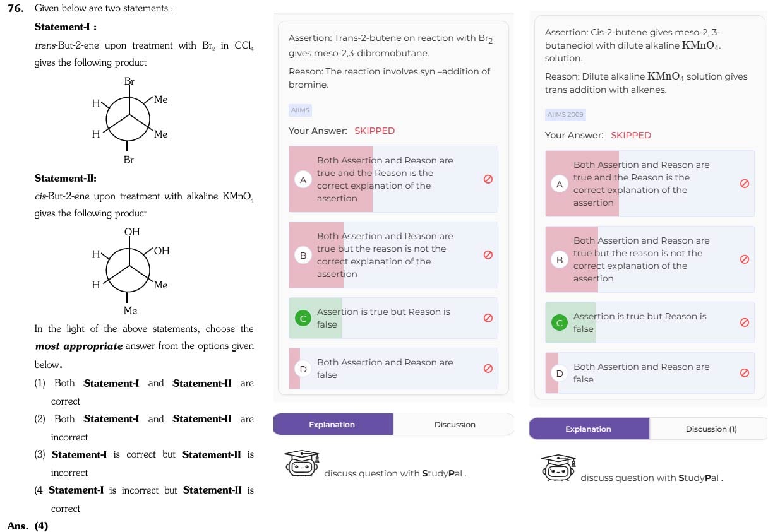The height and width of the screenshot is (532, 768).
Task: Click red prohibited icon on right option B
Action: click(744, 259)
